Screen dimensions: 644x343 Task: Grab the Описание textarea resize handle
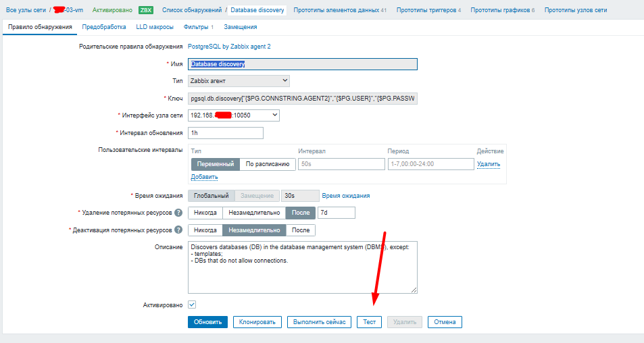click(414, 290)
